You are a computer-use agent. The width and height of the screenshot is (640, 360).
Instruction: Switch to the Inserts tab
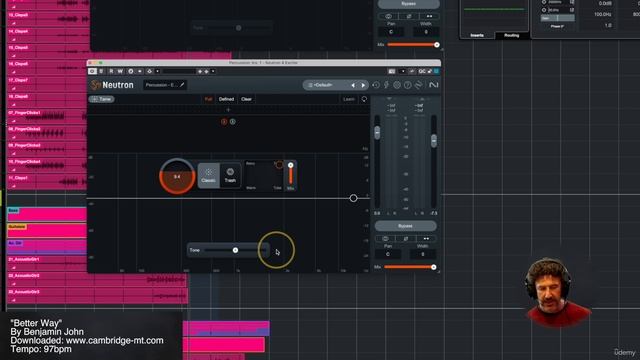click(477, 36)
